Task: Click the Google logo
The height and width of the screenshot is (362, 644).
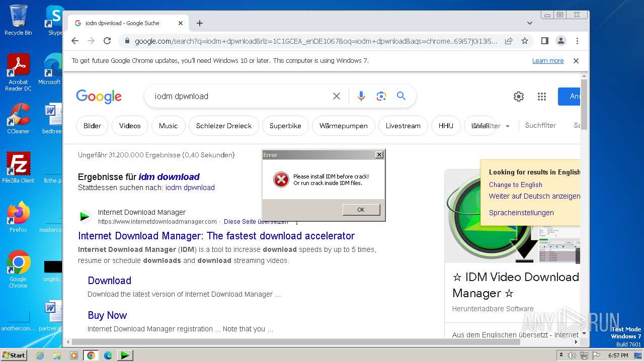Action: 99,97
